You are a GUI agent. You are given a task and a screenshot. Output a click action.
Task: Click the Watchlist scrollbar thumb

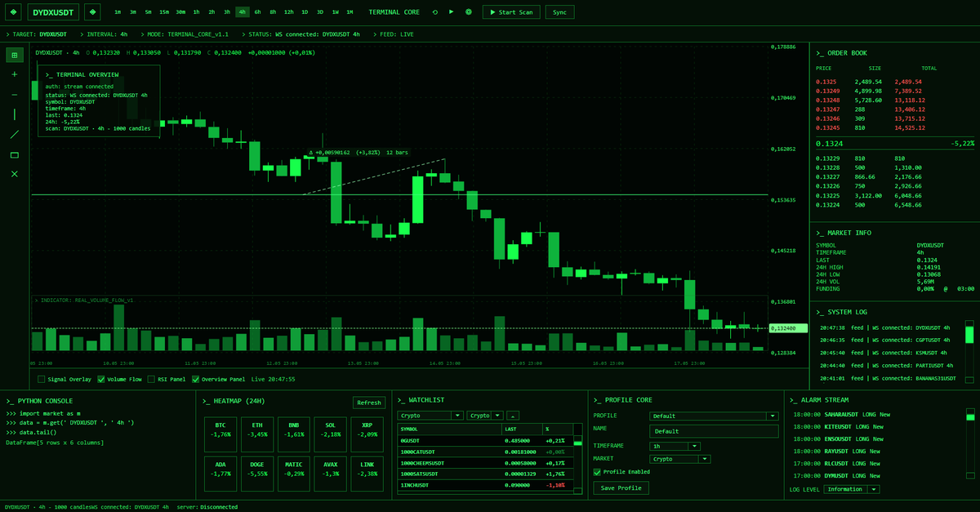point(578,443)
